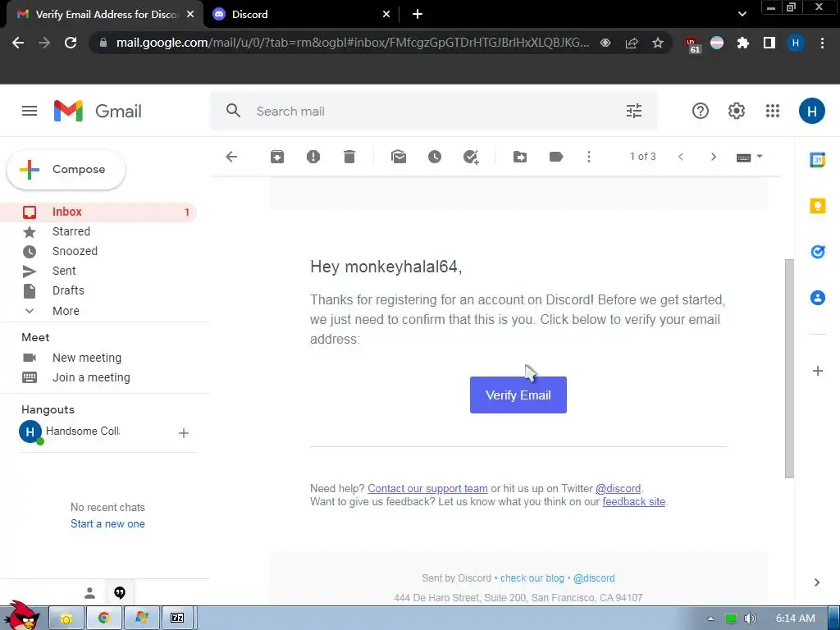This screenshot has height=630, width=840.
Task: Open more actions three-dot menu
Action: tap(589, 157)
